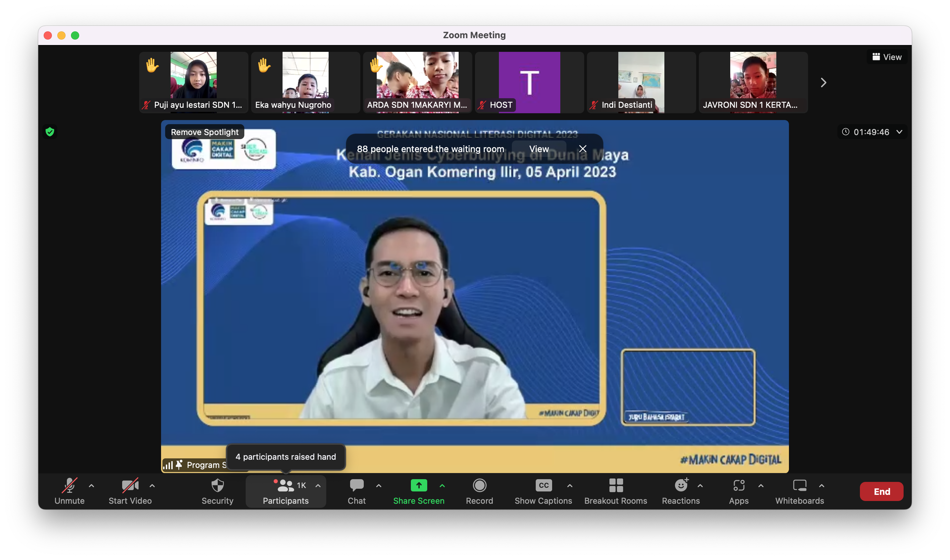Expand video options arrow beside Start Video
Viewport: 950px width, 560px height.
pyautogui.click(x=152, y=486)
